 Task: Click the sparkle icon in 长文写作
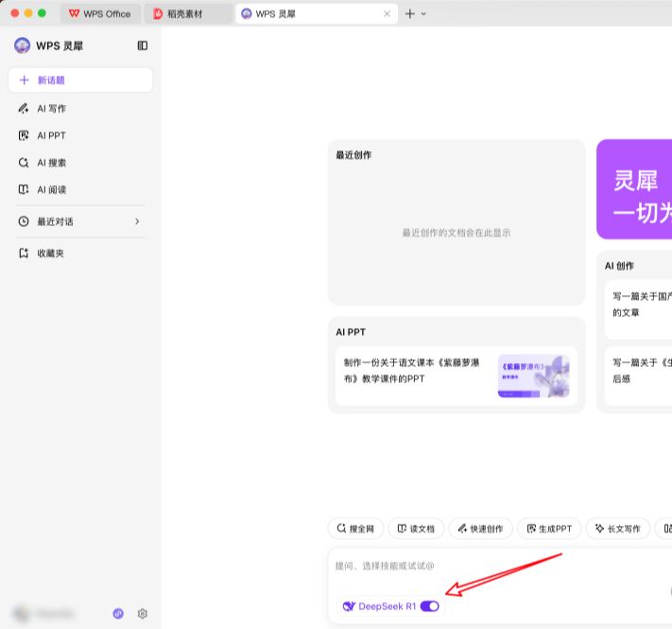(x=599, y=528)
